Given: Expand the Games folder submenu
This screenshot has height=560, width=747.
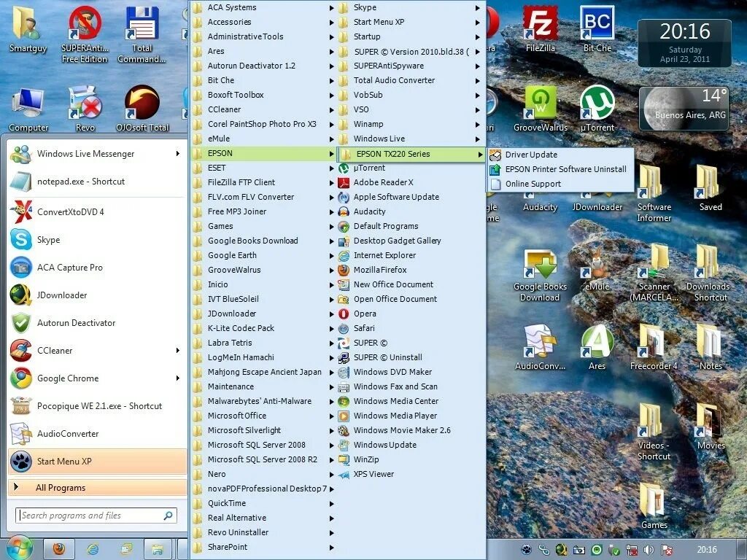Looking at the screenshot, I should coord(263,226).
